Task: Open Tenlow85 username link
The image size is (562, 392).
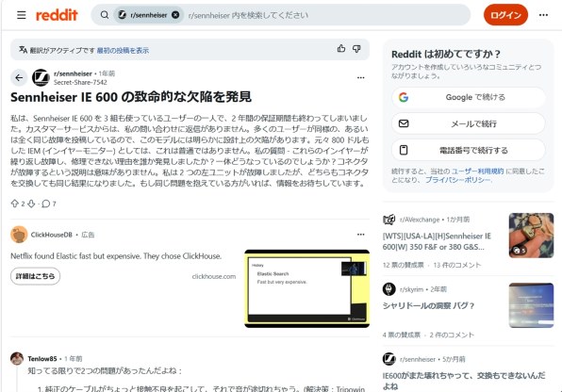Action: tap(42, 359)
